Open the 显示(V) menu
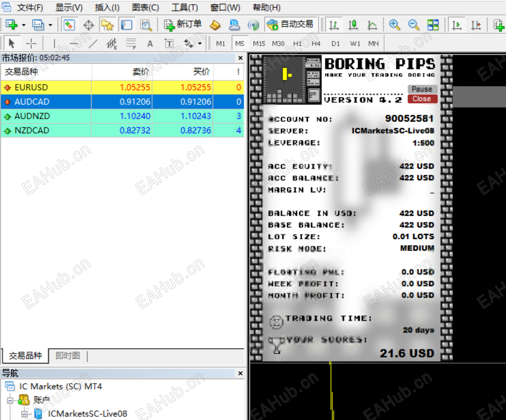 point(69,7)
